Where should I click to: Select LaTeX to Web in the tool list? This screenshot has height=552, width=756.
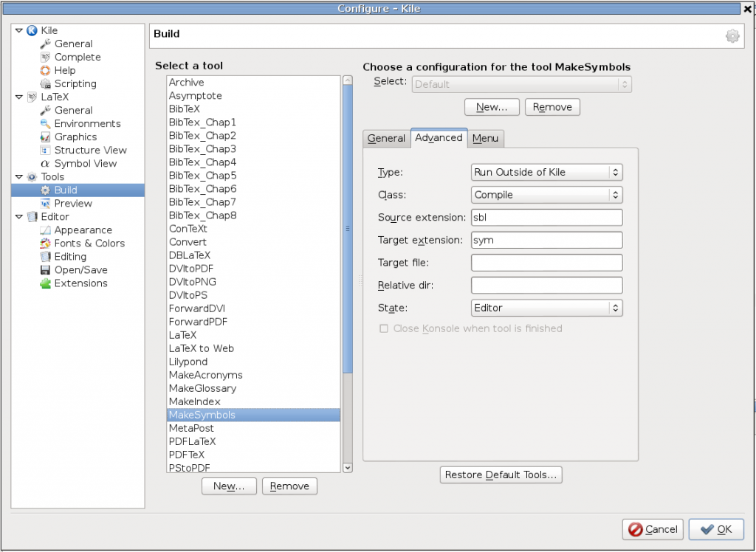(x=254, y=348)
